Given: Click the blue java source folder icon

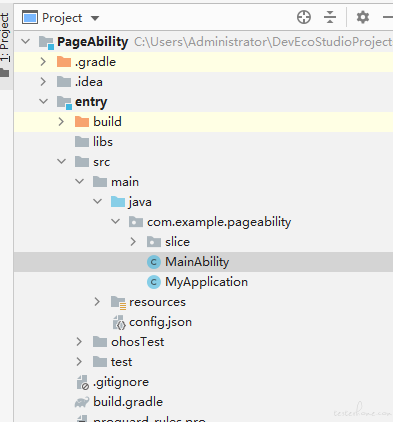Looking at the screenshot, I should tap(118, 202).
